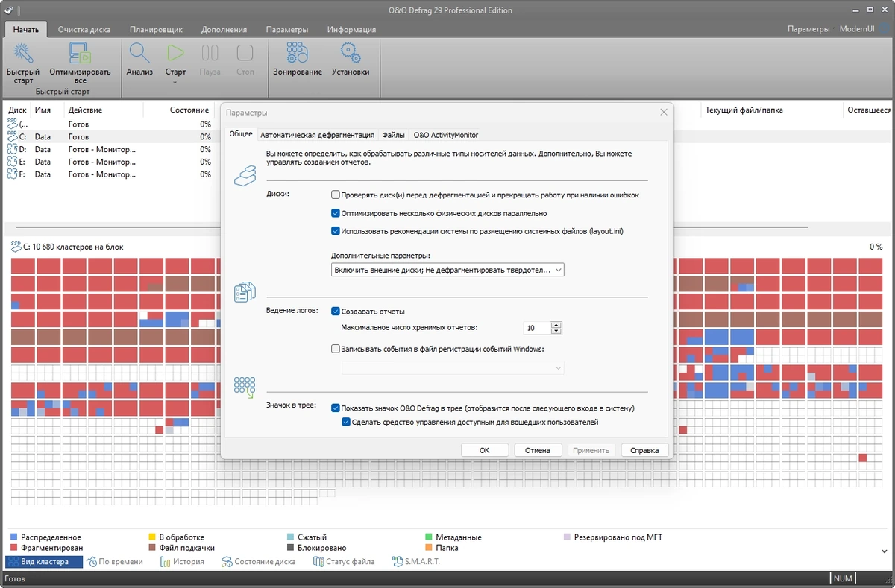
Task: Click yellow В обработке legend swatch
Action: pos(151,537)
